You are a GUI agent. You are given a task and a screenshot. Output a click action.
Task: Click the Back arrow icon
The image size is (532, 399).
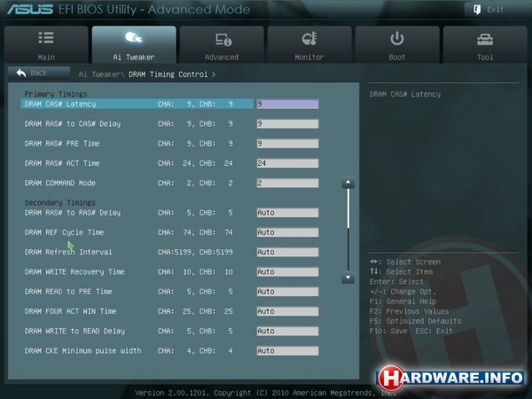(20, 74)
